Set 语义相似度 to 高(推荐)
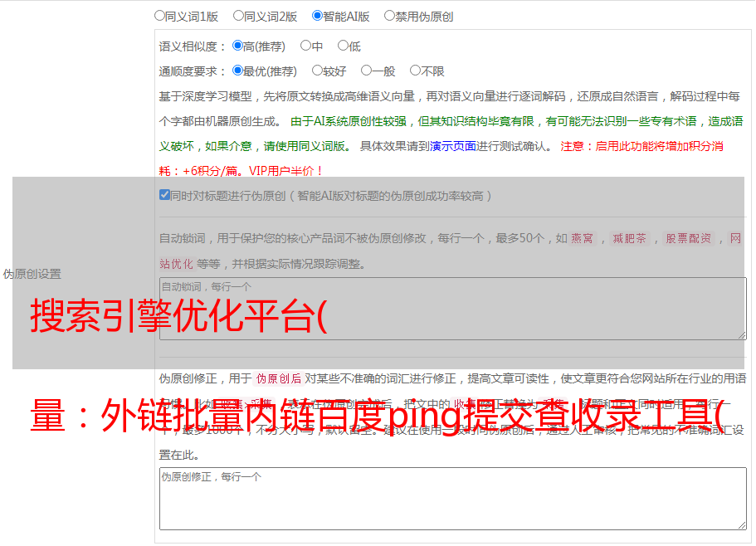This screenshot has width=756, height=546. point(237,46)
